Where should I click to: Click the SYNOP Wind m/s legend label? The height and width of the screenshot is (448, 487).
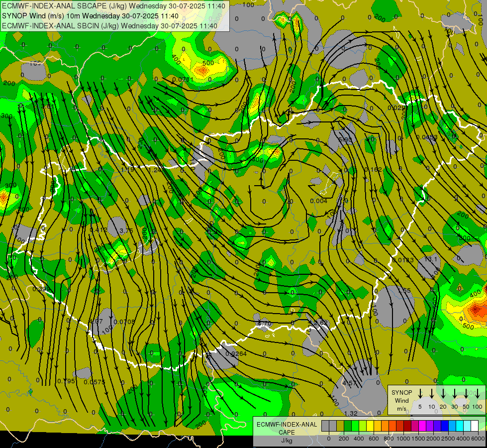click(x=401, y=401)
